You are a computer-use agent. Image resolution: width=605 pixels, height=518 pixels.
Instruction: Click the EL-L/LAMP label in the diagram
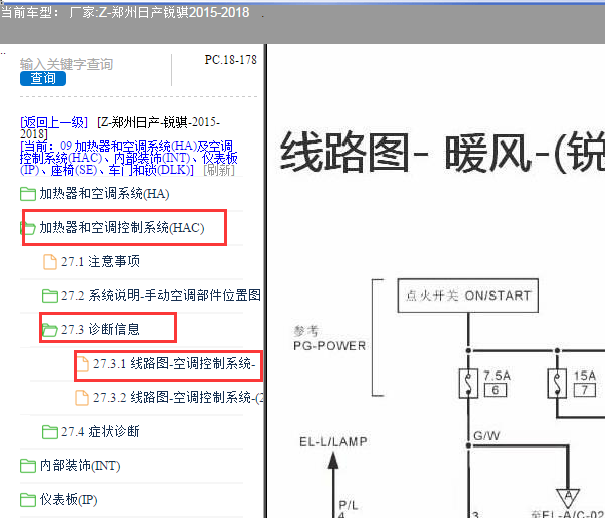pyautogui.click(x=333, y=441)
